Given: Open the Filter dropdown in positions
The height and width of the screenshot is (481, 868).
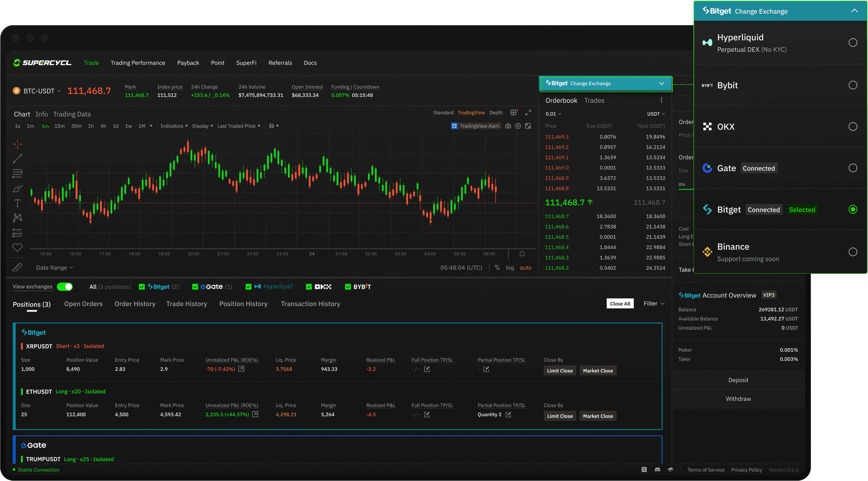Looking at the screenshot, I should click(654, 303).
